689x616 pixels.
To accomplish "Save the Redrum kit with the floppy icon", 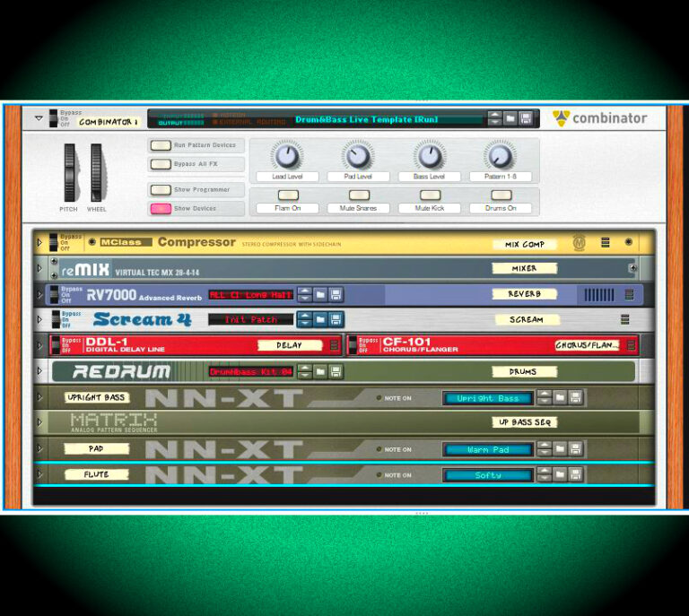I will (336, 372).
